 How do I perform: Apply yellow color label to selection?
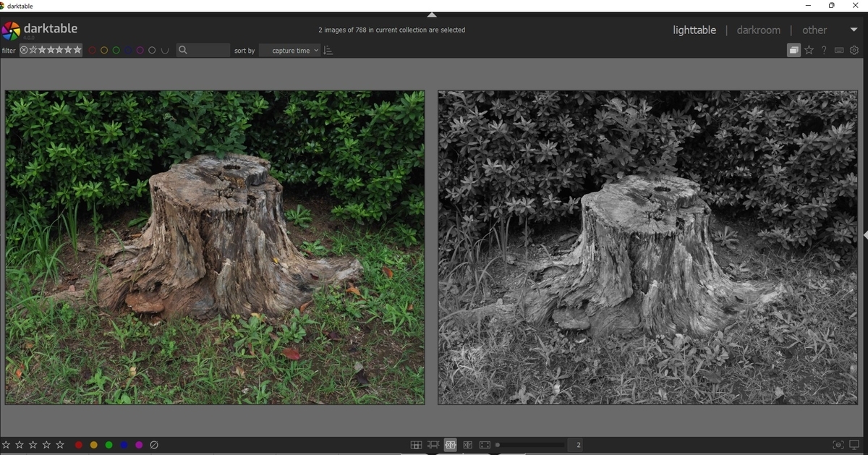point(94,445)
